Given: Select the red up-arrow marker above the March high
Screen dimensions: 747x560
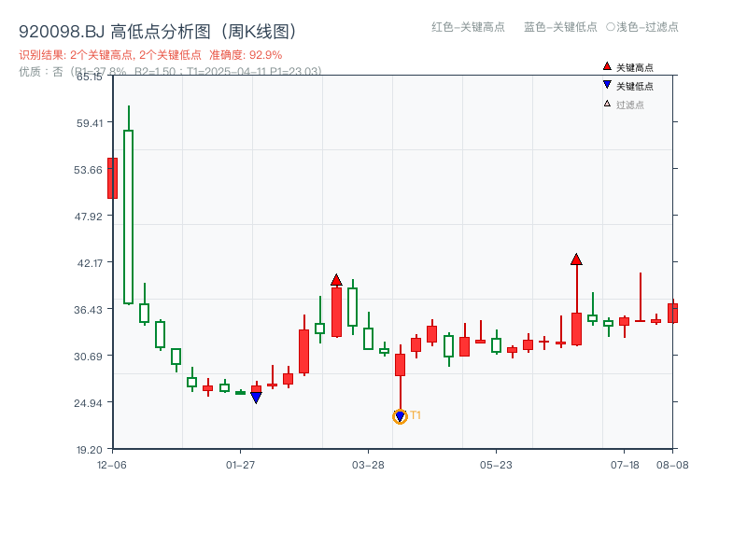Looking at the screenshot, I should 337,278.
